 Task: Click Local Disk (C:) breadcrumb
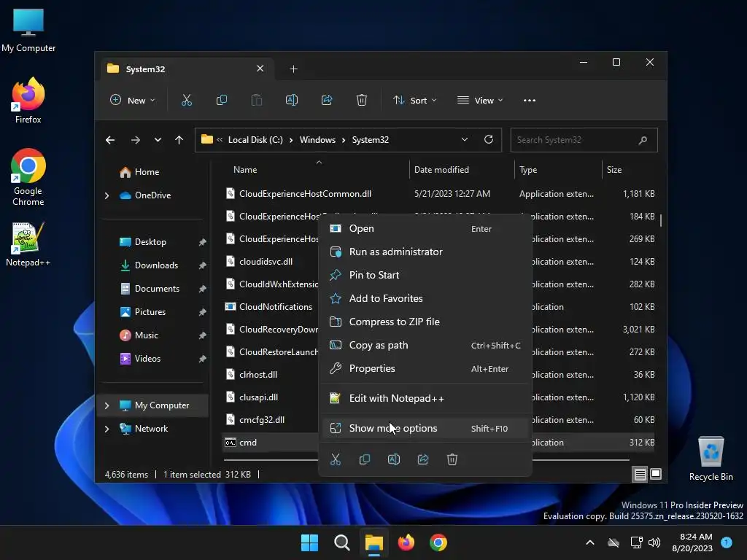tap(255, 140)
